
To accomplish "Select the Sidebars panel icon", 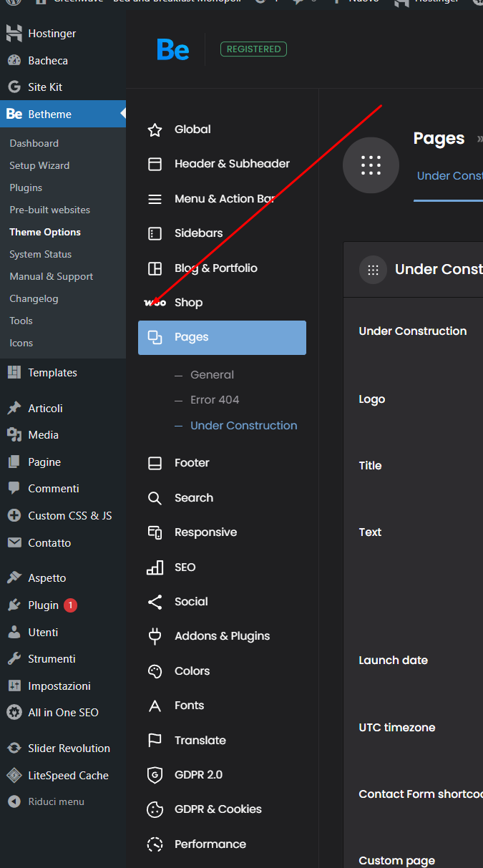I will coord(155,233).
